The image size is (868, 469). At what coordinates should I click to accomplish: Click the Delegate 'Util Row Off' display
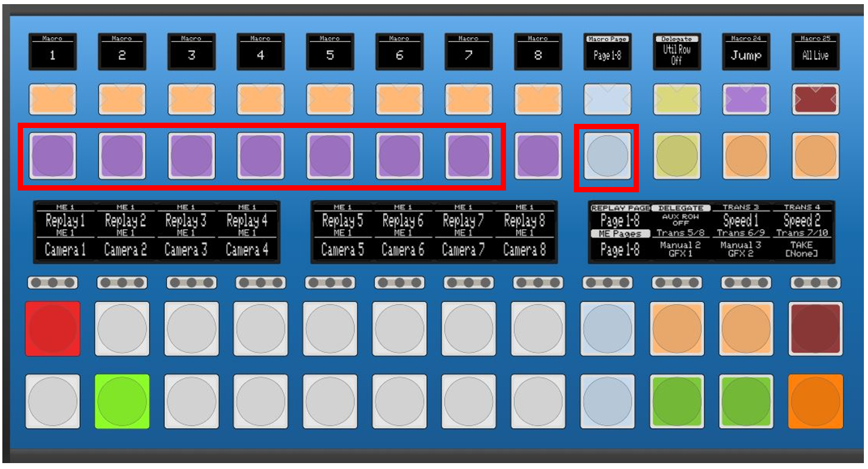coord(677,52)
